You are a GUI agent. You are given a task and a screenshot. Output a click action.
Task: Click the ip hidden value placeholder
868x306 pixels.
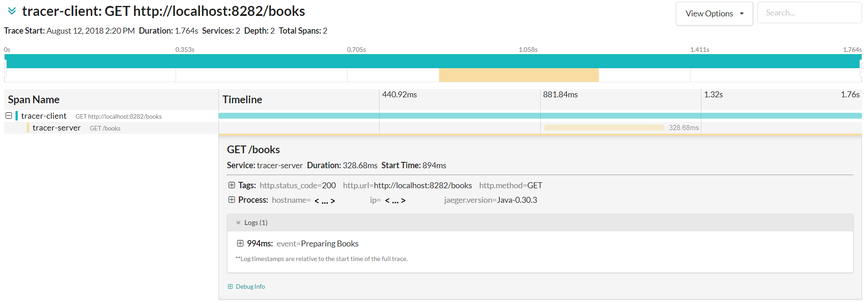pos(395,201)
